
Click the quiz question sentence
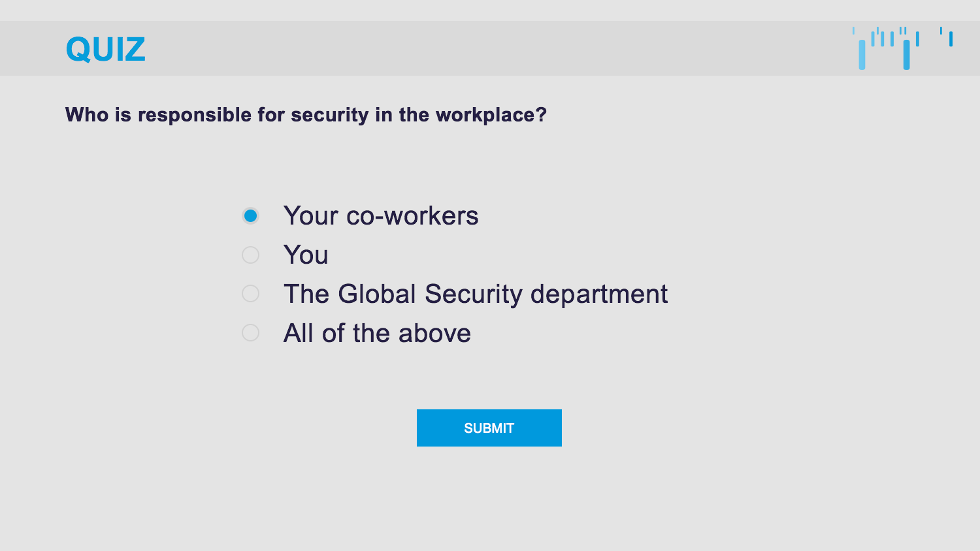(306, 115)
